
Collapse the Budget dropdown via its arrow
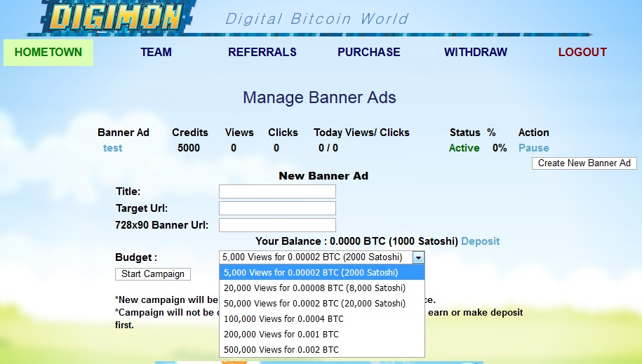pyautogui.click(x=418, y=257)
